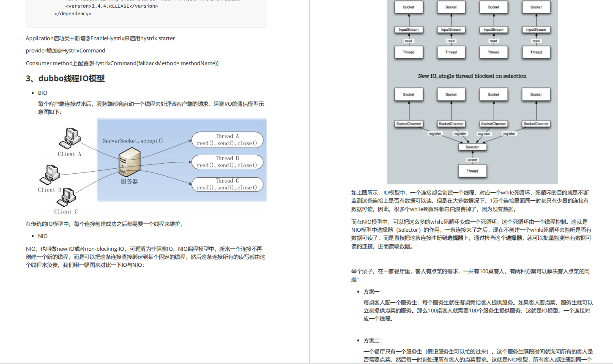This screenshot has height=364, width=613.
Task: Click the line provider增加@HystrixCommand
Action: point(66,51)
